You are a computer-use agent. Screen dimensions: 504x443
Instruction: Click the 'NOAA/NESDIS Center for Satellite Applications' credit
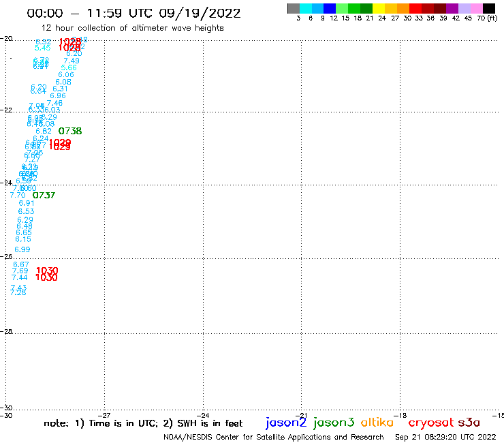[x=248, y=438]
